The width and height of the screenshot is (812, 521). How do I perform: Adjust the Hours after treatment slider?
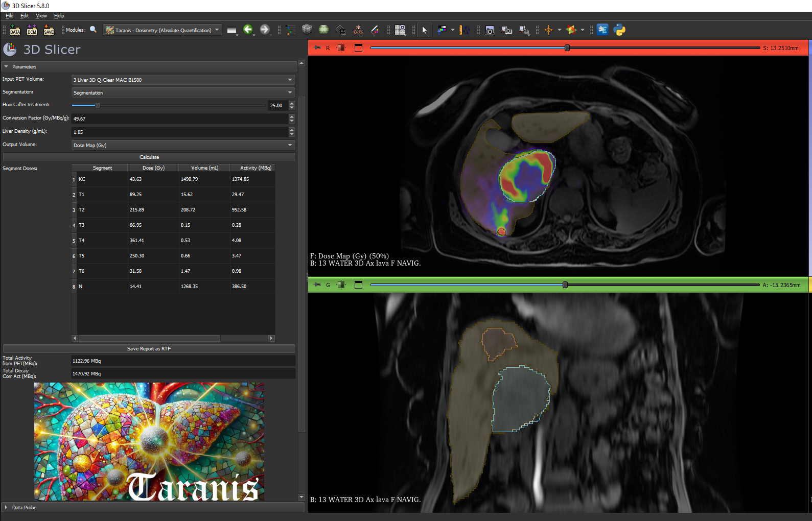(x=98, y=105)
